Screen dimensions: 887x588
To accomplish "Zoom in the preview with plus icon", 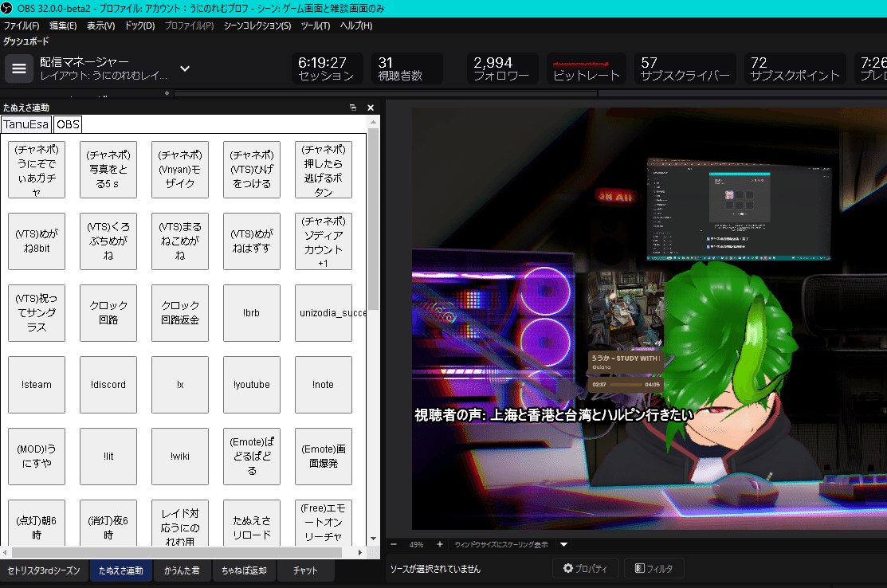I will click(x=440, y=544).
